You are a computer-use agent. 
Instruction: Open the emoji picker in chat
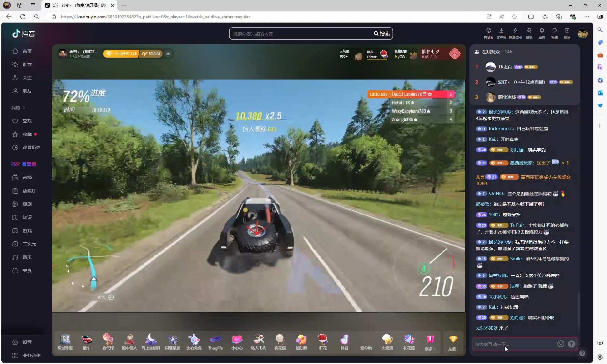tap(560, 344)
